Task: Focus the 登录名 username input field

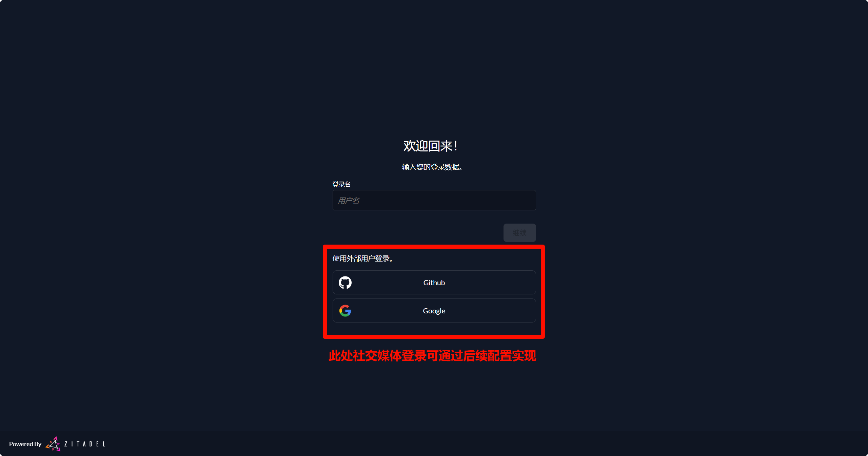Action: point(434,200)
